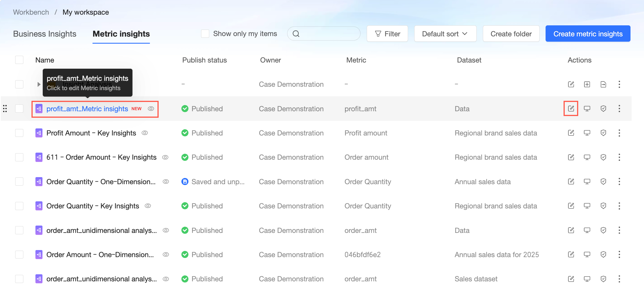Click drag handle beside profit_amt_Metric insights row
Viewport: 644px width, 294px height.
click(5, 108)
